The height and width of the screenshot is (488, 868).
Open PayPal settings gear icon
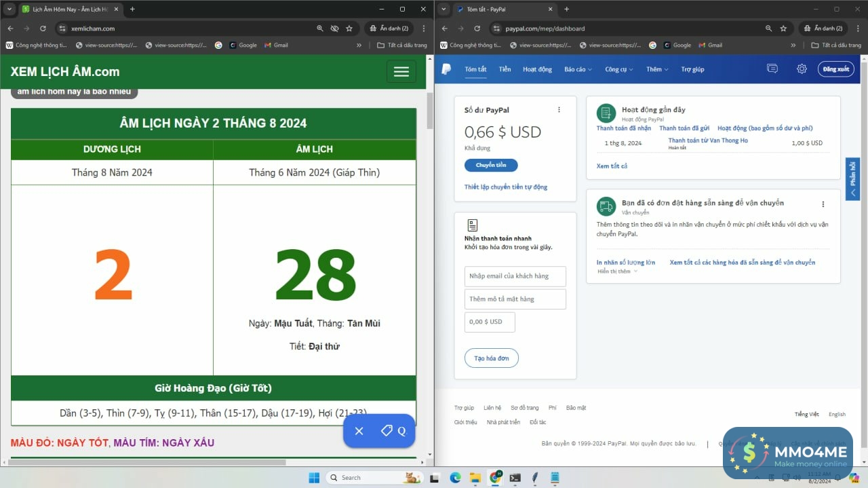click(x=802, y=69)
